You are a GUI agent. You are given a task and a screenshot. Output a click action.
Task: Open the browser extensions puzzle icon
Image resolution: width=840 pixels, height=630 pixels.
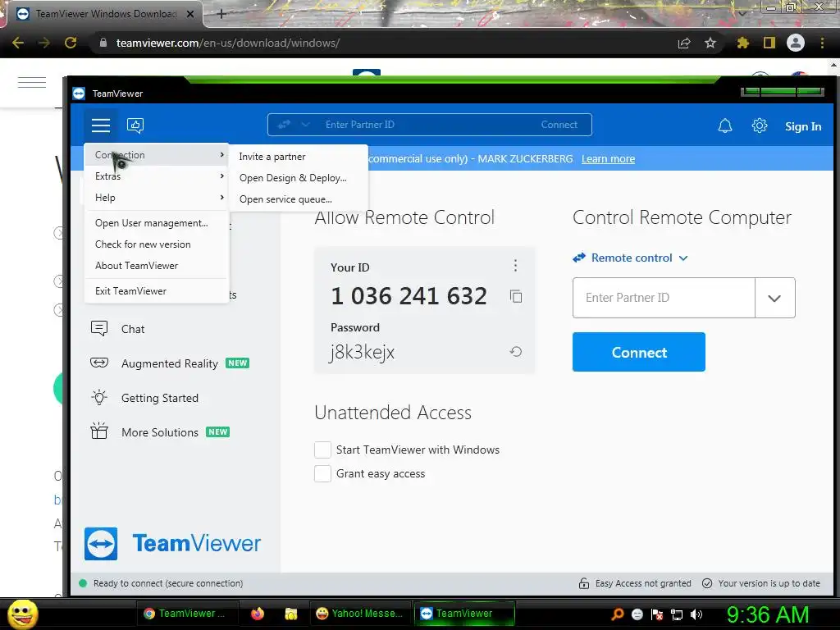click(742, 43)
